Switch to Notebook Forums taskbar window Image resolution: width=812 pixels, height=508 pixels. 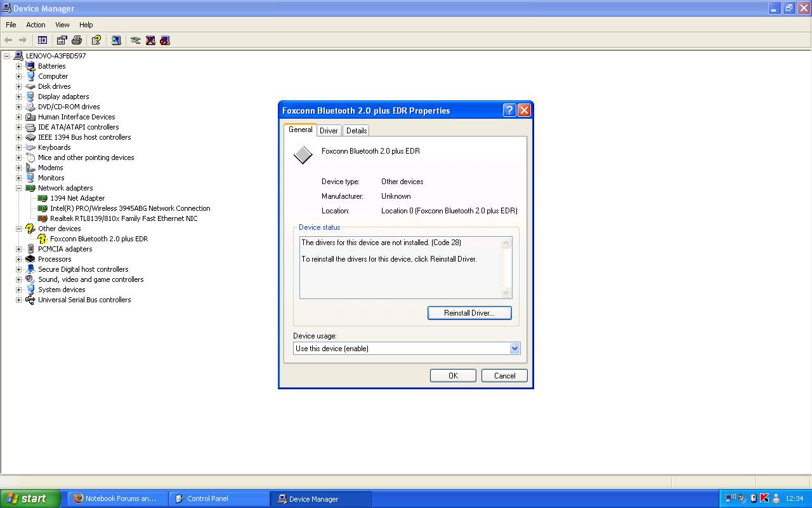tap(117, 498)
